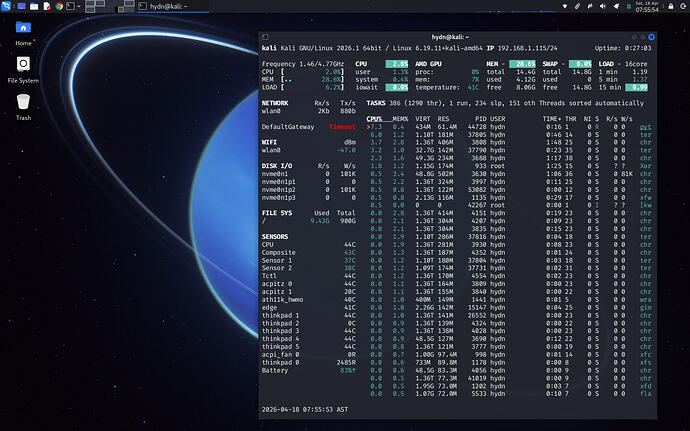Click the lock screen icon
The image size is (690, 431).
pyautogui.click(x=671, y=6)
